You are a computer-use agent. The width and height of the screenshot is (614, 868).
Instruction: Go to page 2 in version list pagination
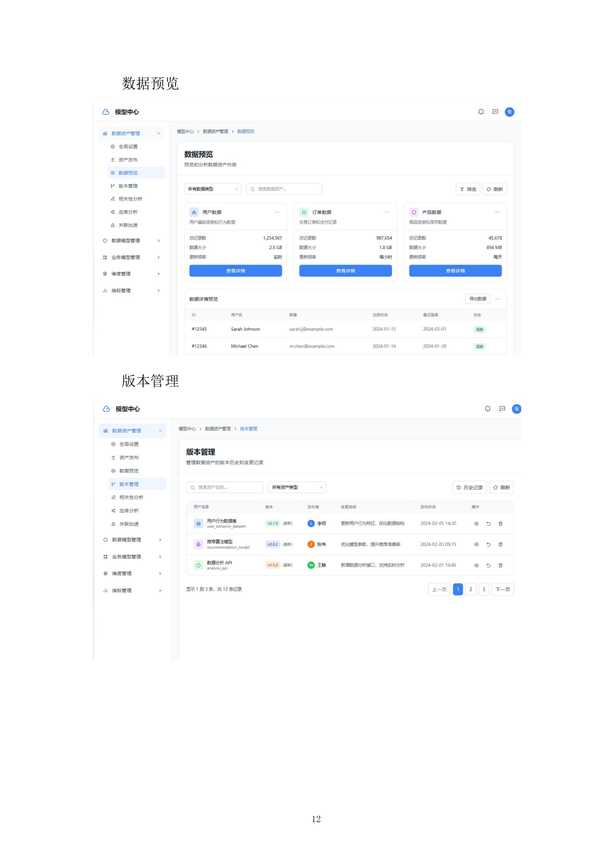[471, 589]
